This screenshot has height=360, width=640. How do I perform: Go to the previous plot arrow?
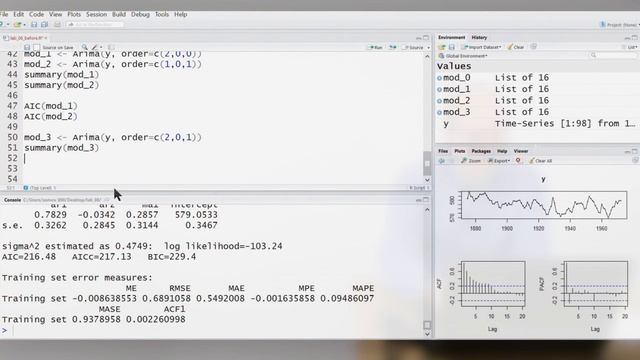(x=442, y=161)
